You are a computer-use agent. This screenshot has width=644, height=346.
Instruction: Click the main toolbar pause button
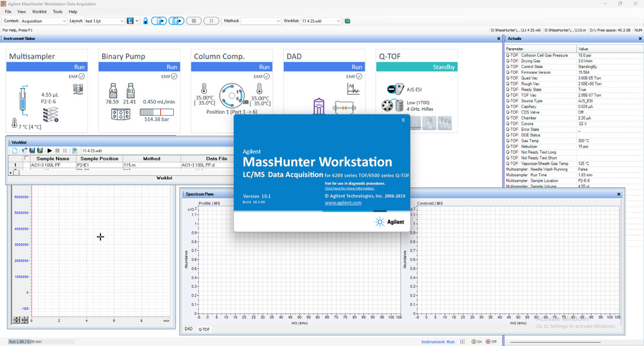point(211,21)
